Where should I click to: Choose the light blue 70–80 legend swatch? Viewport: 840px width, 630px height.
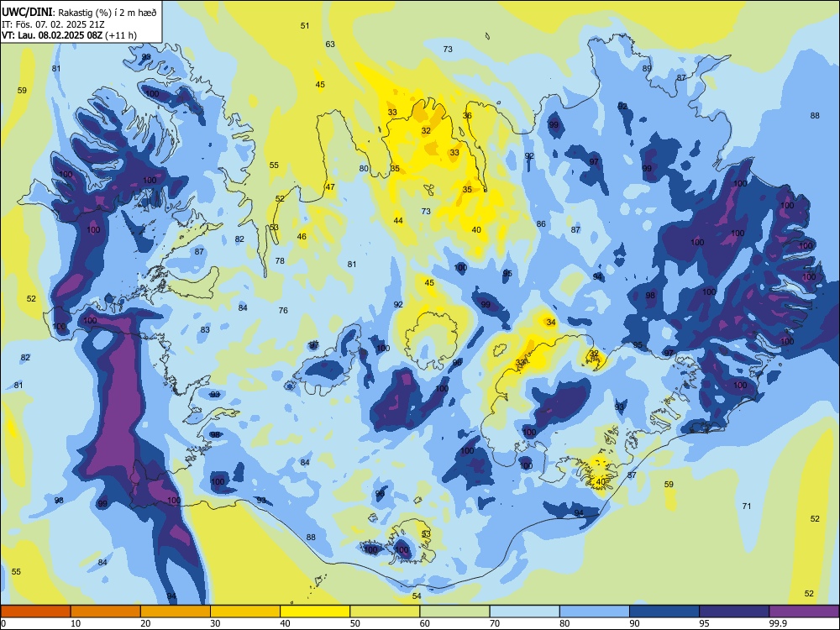pyautogui.click(x=524, y=612)
